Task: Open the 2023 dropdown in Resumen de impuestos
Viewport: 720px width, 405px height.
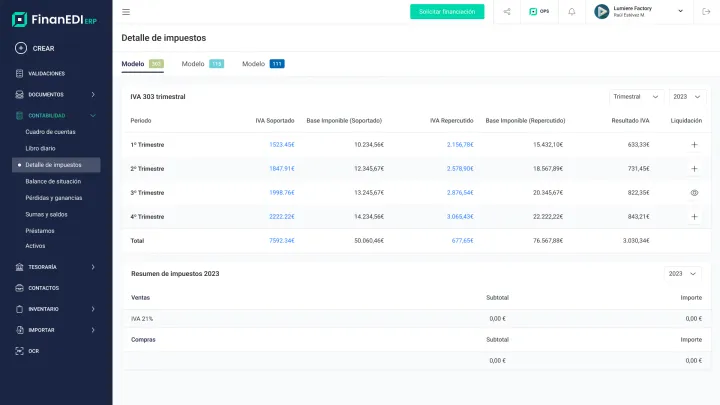Action: (685, 273)
